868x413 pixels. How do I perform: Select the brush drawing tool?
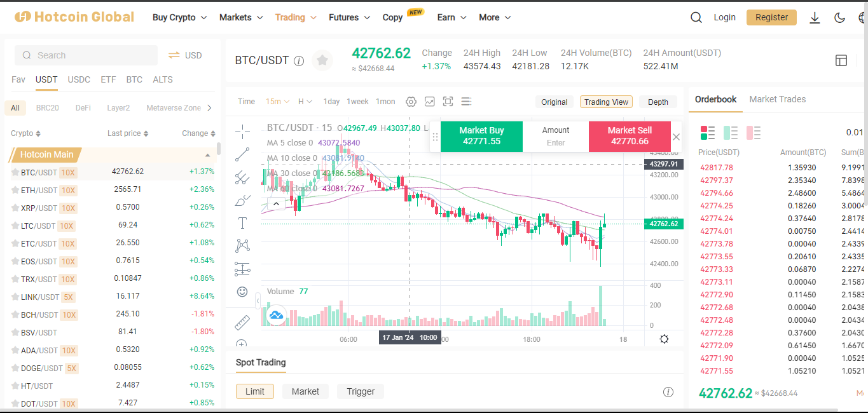coord(242,201)
